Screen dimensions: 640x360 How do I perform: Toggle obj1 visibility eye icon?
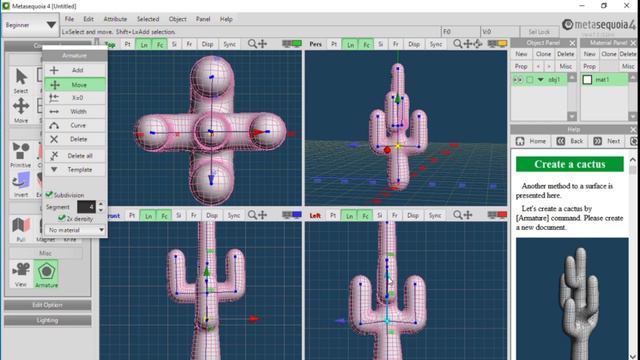[518, 80]
